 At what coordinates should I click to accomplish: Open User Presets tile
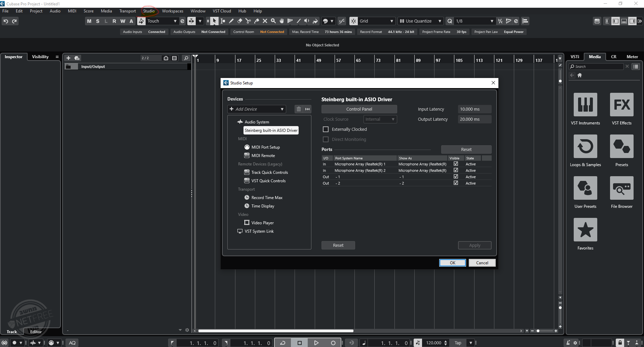[x=585, y=188]
